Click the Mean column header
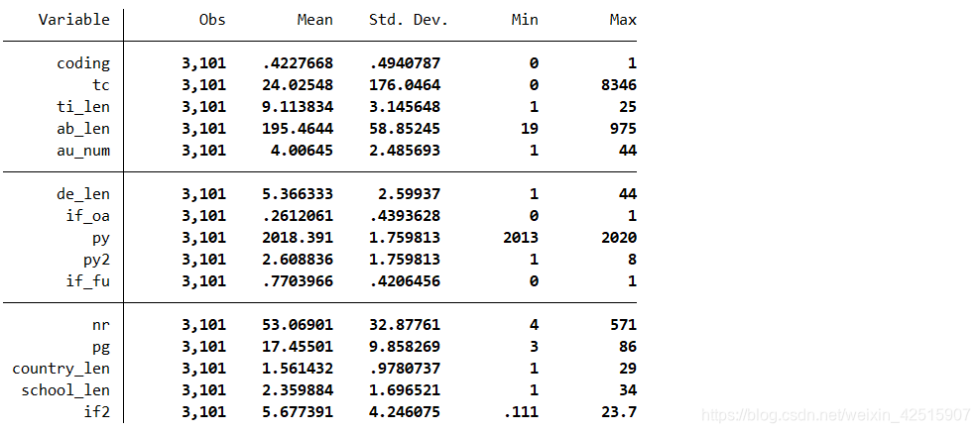 point(315,20)
